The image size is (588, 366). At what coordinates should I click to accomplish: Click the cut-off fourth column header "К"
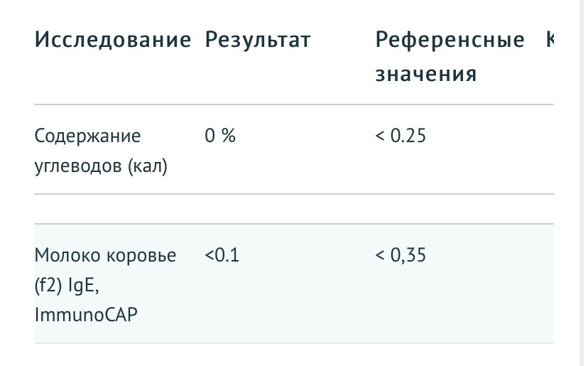pos(549,41)
